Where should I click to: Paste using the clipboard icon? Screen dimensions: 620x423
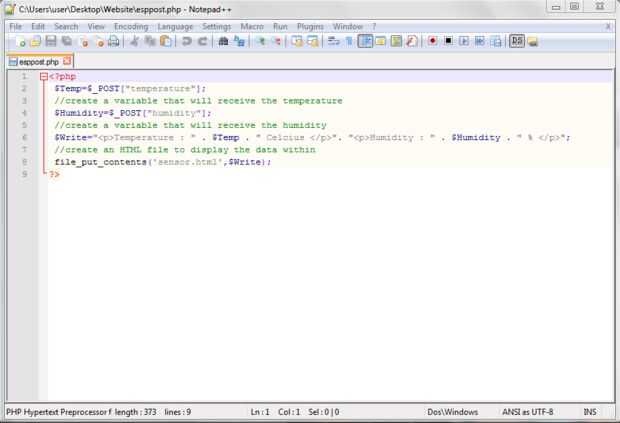click(x=166, y=41)
